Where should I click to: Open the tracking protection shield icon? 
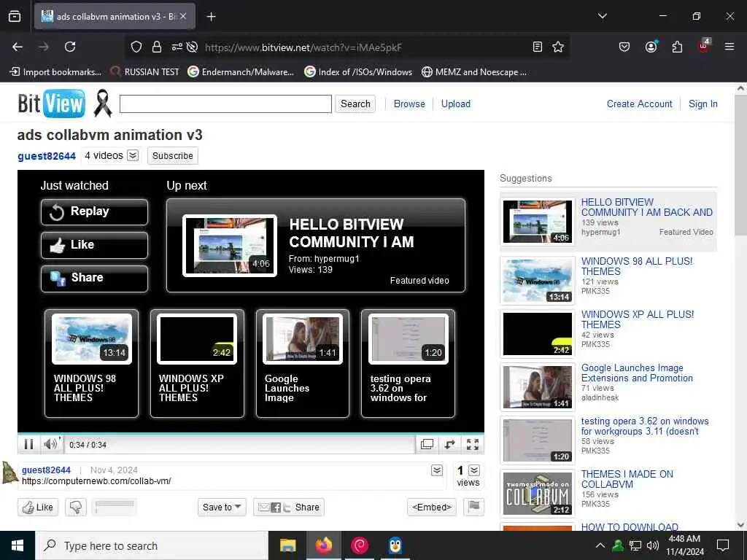click(136, 47)
